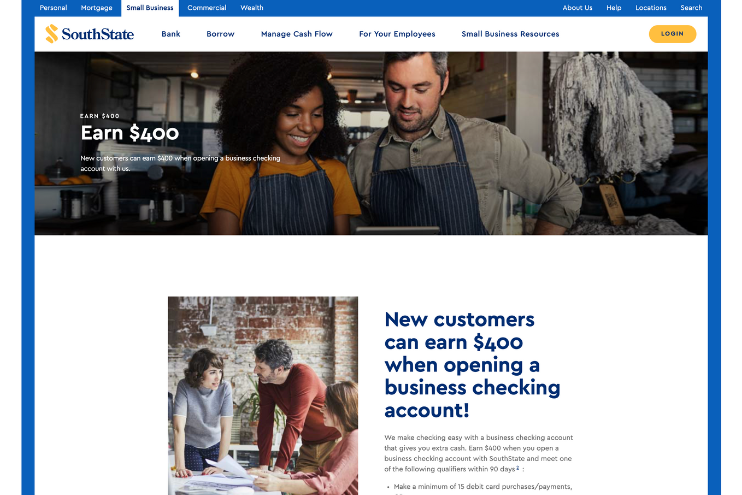Expand the Manage Cash Flow menu
The width and height of the screenshot is (742, 495).
pyautogui.click(x=297, y=34)
